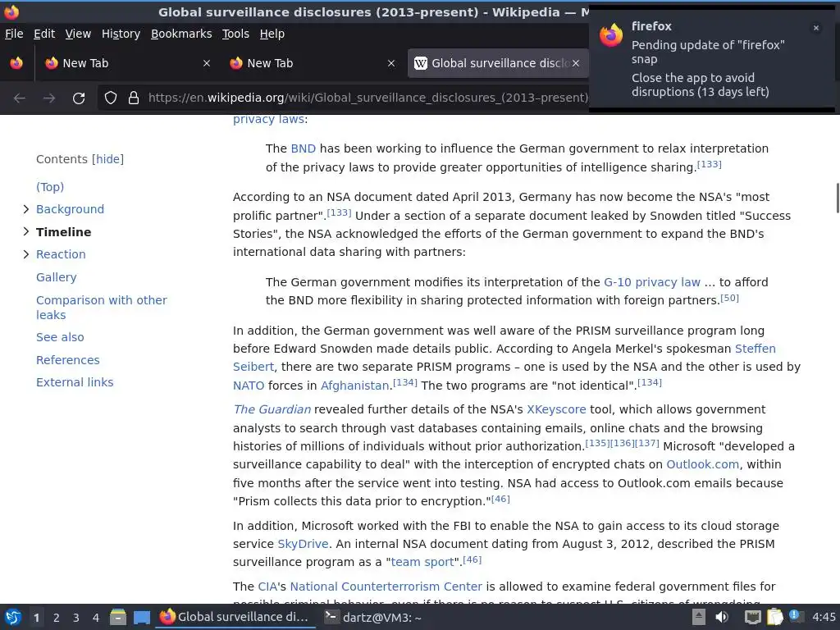Switch to the first New Tab
Screen dimensions: 840x630
pyautogui.click(x=127, y=63)
